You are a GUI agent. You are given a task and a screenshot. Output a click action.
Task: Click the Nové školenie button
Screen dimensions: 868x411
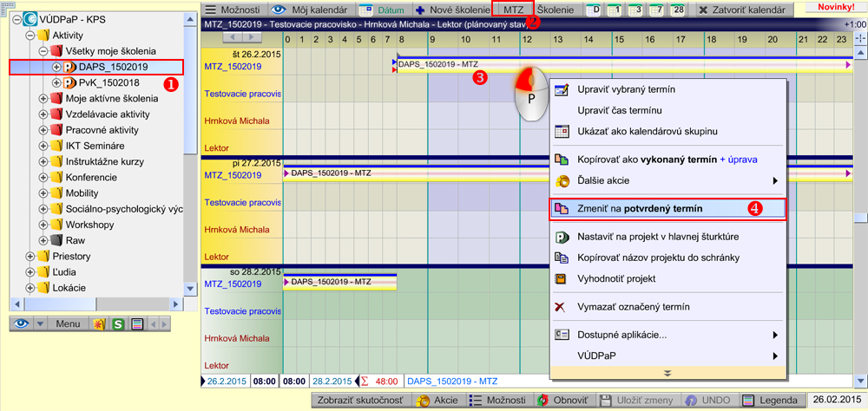pos(453,9)
